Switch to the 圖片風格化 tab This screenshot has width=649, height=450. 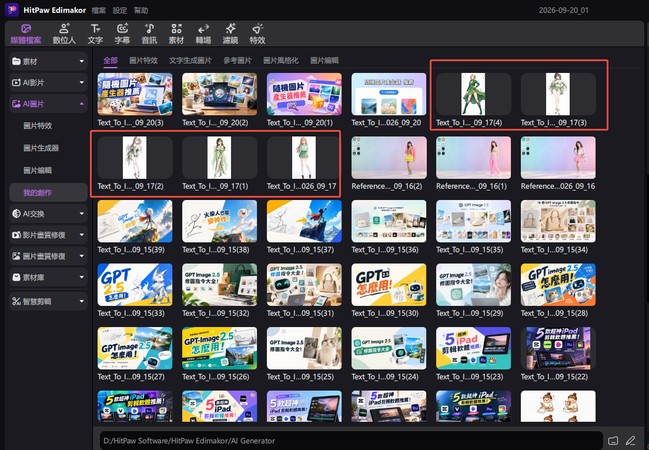(281, 60)
